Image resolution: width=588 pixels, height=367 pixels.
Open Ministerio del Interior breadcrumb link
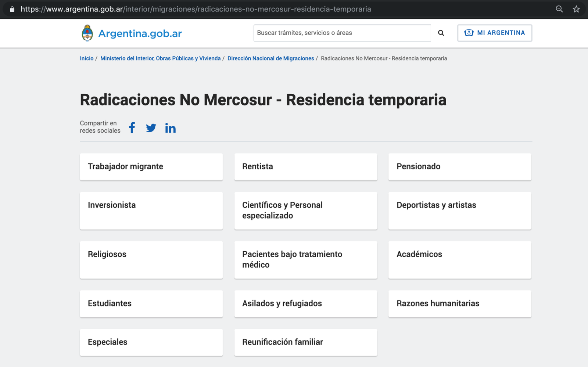(161, 58)
